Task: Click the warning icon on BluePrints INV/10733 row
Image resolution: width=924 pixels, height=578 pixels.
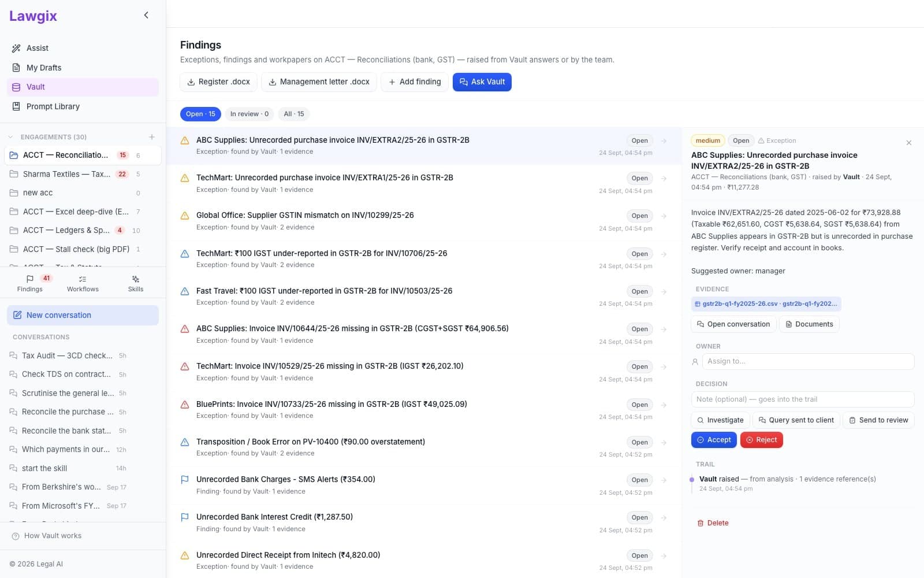Action: click(x=185, y=405)
